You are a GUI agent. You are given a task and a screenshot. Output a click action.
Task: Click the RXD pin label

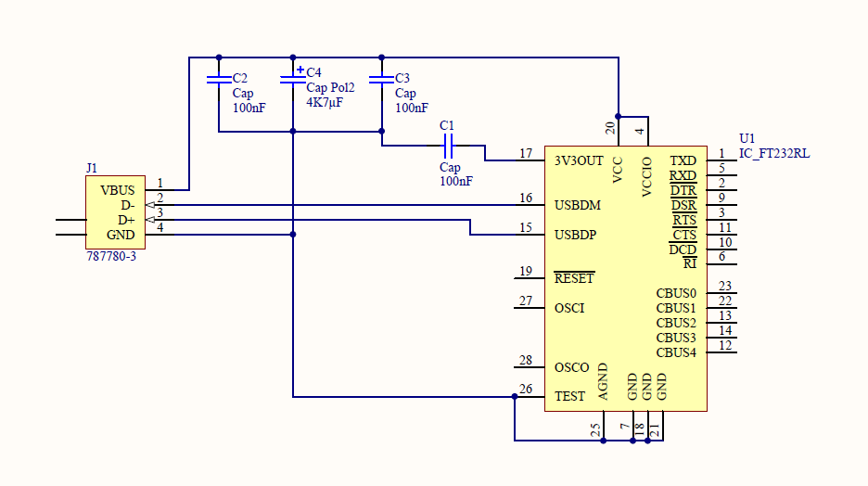click(683, 176)
